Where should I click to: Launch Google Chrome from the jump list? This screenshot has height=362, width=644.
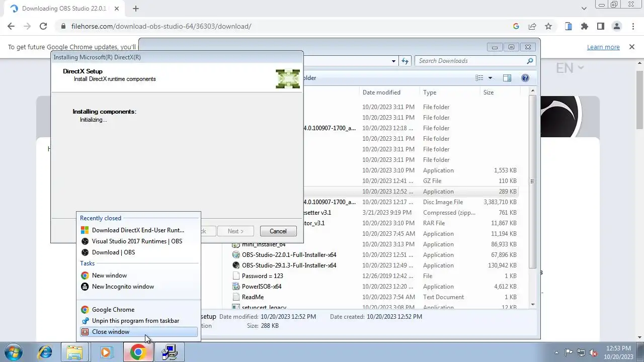pos(138,310)
